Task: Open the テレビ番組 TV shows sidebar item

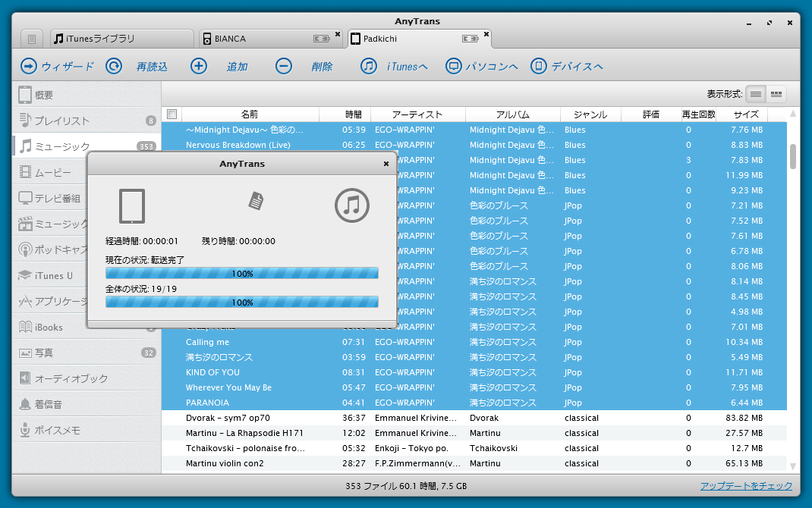Action: point(50,198)
